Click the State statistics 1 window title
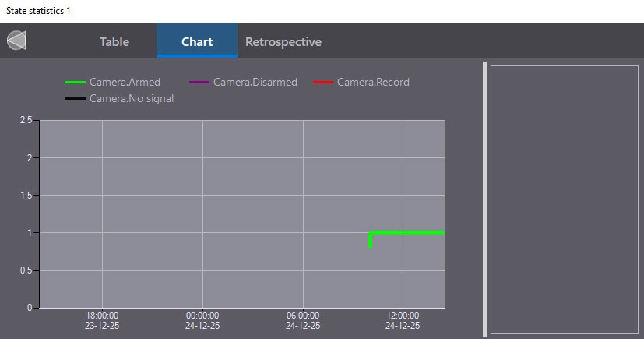Viewport: 644px width, 339px height. tap(38, 11)
